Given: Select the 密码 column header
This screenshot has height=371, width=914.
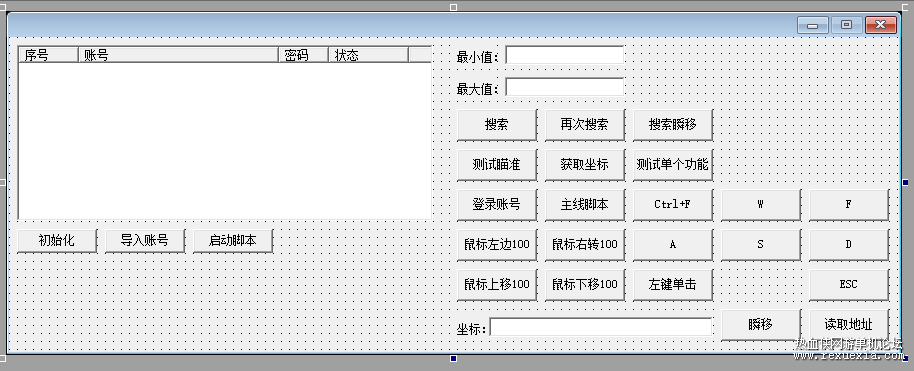Looking at the screenshot, I should 304,55.
